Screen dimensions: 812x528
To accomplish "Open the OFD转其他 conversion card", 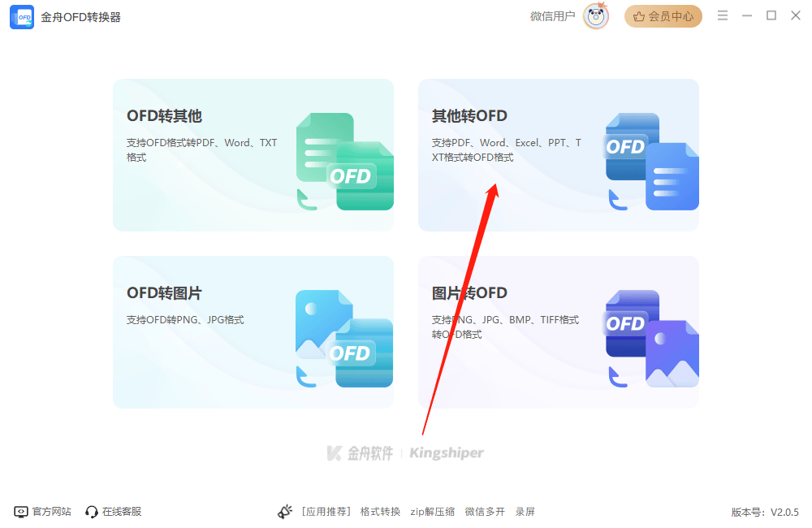I will click(x=253, y=155).
